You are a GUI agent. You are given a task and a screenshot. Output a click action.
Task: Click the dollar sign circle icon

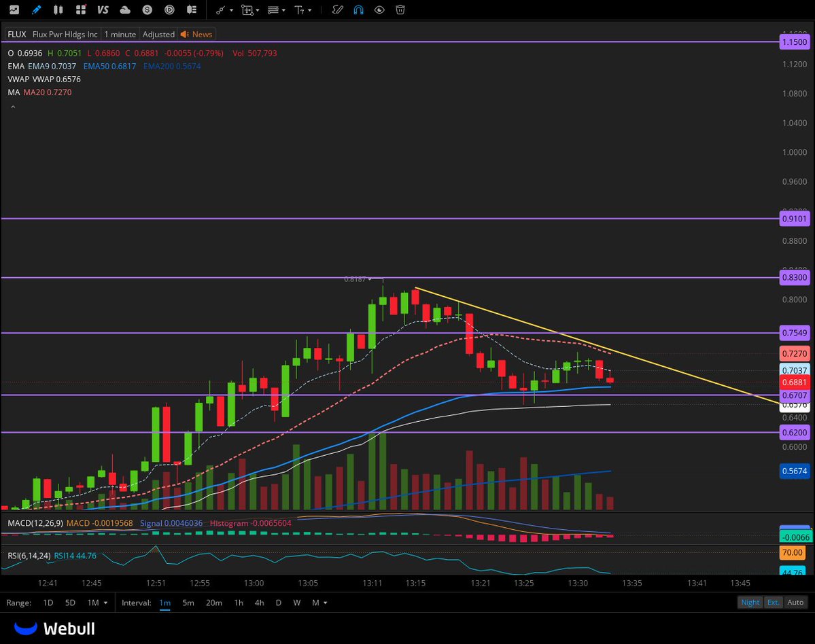click(x=148, y=10)
